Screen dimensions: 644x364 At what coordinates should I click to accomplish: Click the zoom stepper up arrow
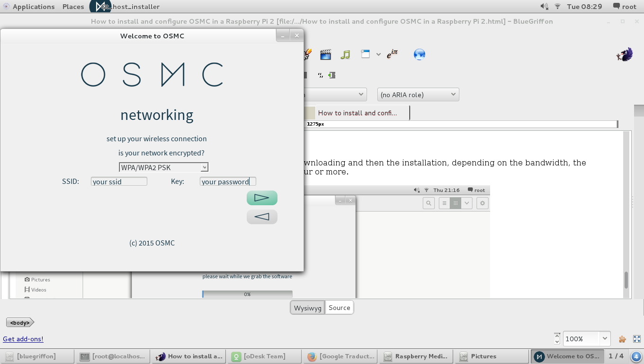[x=557, y=336]
